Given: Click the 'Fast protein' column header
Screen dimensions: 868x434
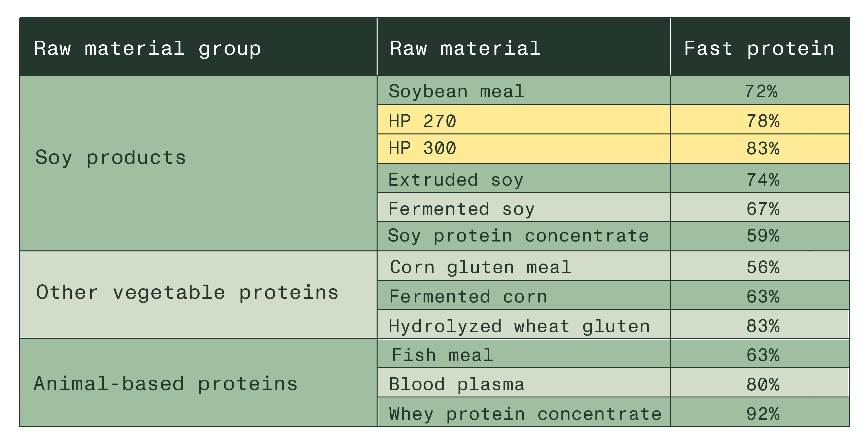Looking at the screenshot, I should 759,48.
